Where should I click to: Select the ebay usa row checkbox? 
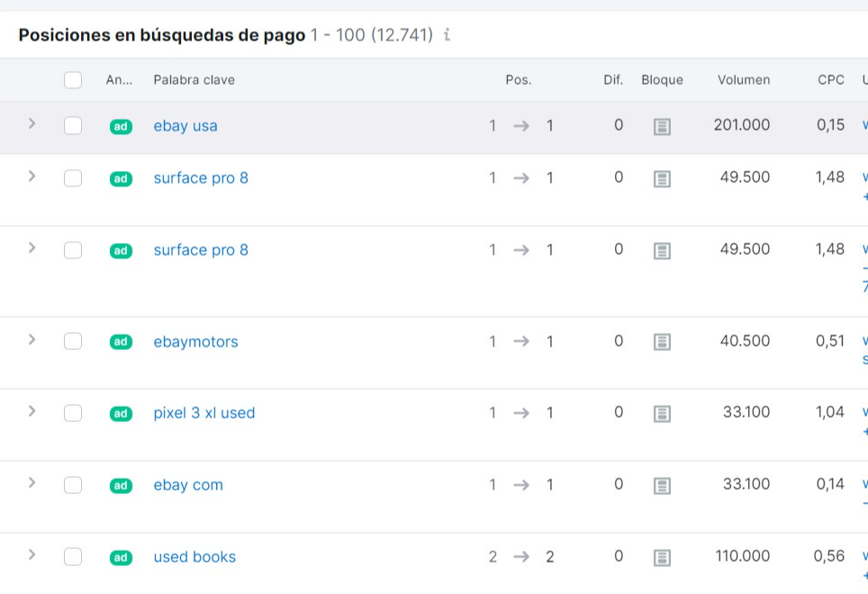point(73,126)
